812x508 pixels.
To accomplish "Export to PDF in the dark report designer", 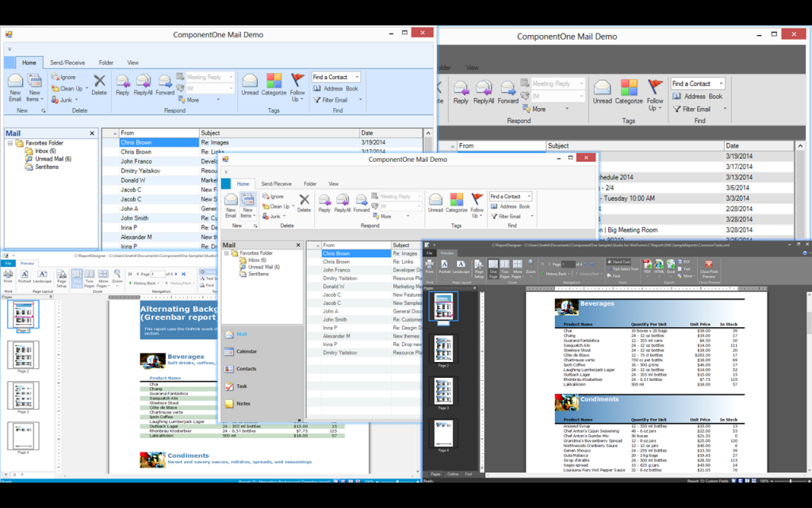I will 647,267.
